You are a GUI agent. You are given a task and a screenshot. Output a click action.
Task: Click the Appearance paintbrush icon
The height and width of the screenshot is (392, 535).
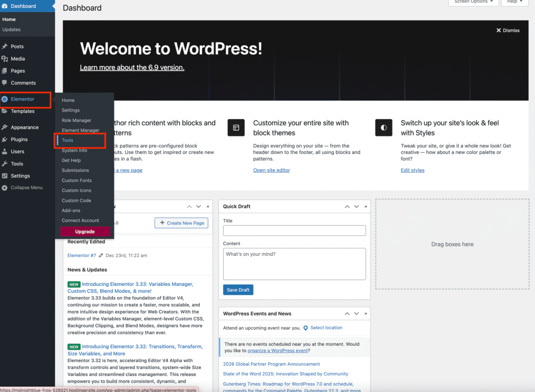(x=5, y=127)
